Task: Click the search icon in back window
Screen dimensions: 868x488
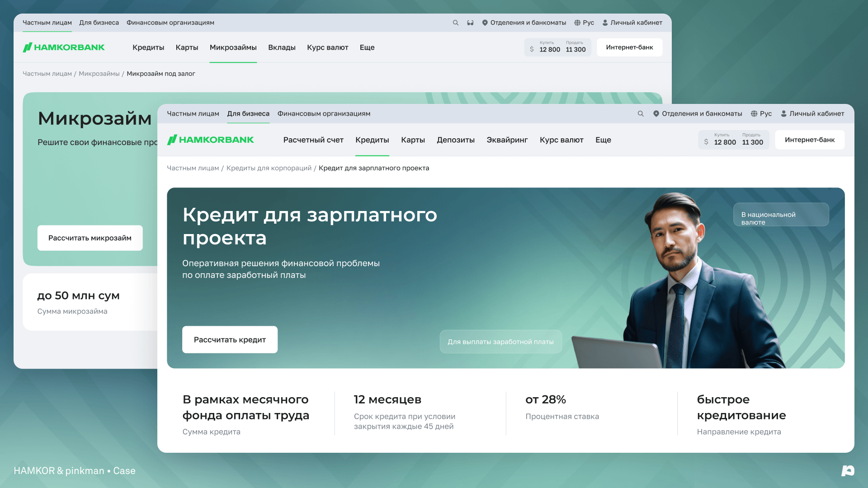Action: pyautogui.click(x=456, y=23)
